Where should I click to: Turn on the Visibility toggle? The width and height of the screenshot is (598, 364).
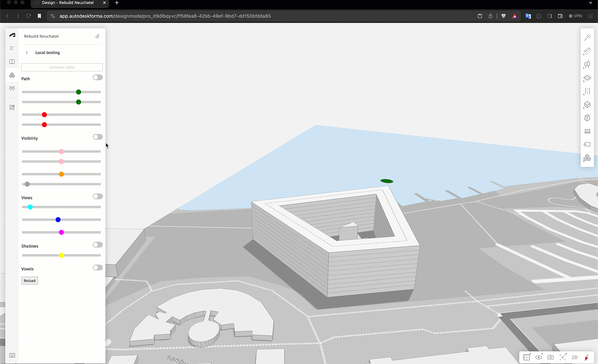[97, 137]
